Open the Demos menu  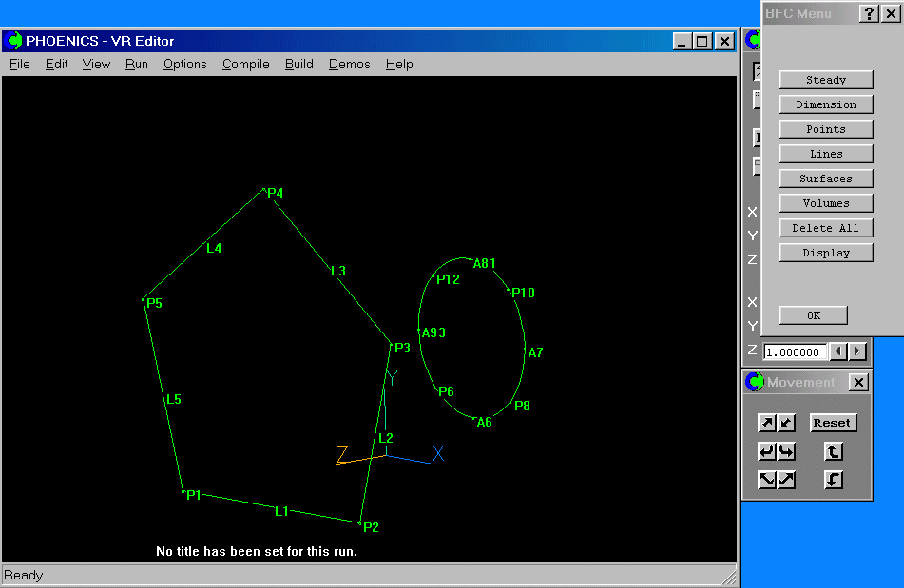[x=349, y=64]
